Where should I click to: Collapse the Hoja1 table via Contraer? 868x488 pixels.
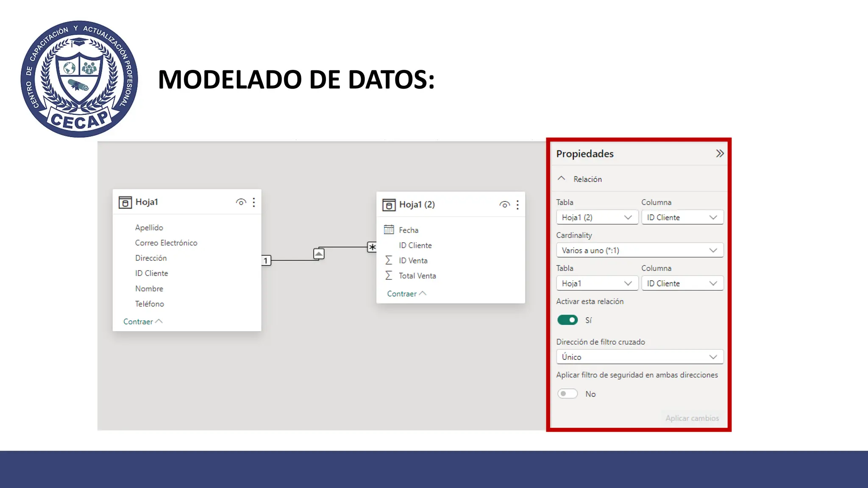143,322
